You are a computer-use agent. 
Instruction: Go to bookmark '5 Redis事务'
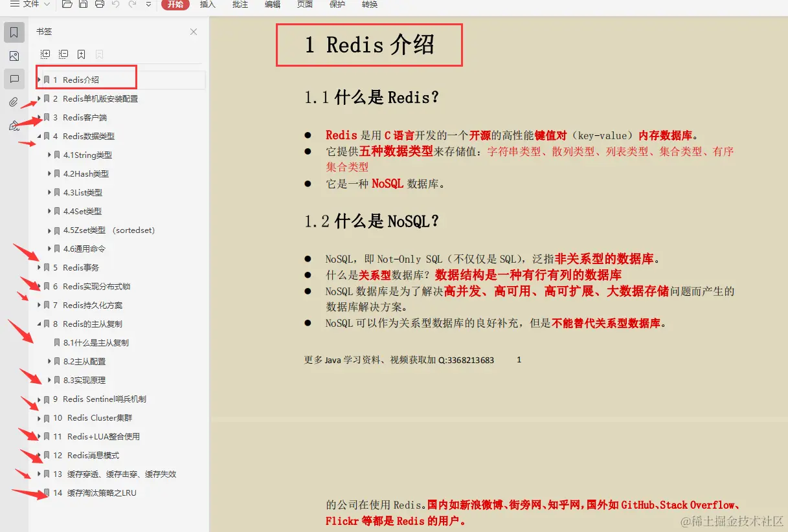(76, 267)
